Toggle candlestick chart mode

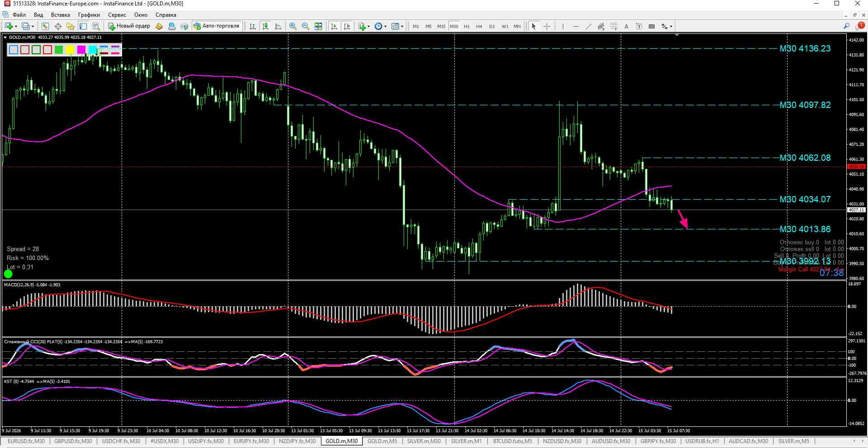click(x=265, y=26)
